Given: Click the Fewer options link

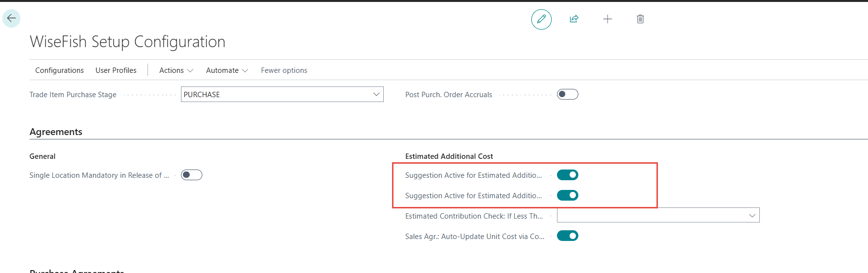Looking at the screenshot, I should (x=284, y=70).
